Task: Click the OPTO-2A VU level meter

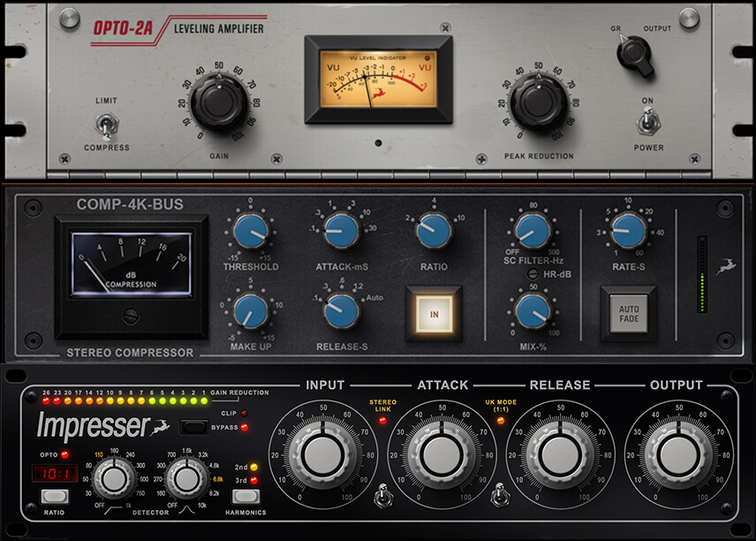Action: click(x=379, y=80)
